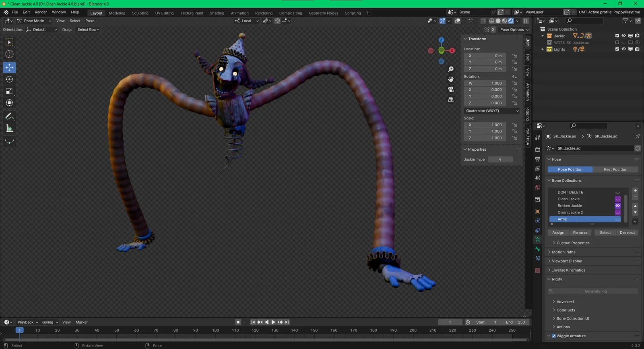Image resolution: width=644 pixels, height=349 pixels.
Task: Move bone collection up arrow
Action: click(x=635, y=206)
